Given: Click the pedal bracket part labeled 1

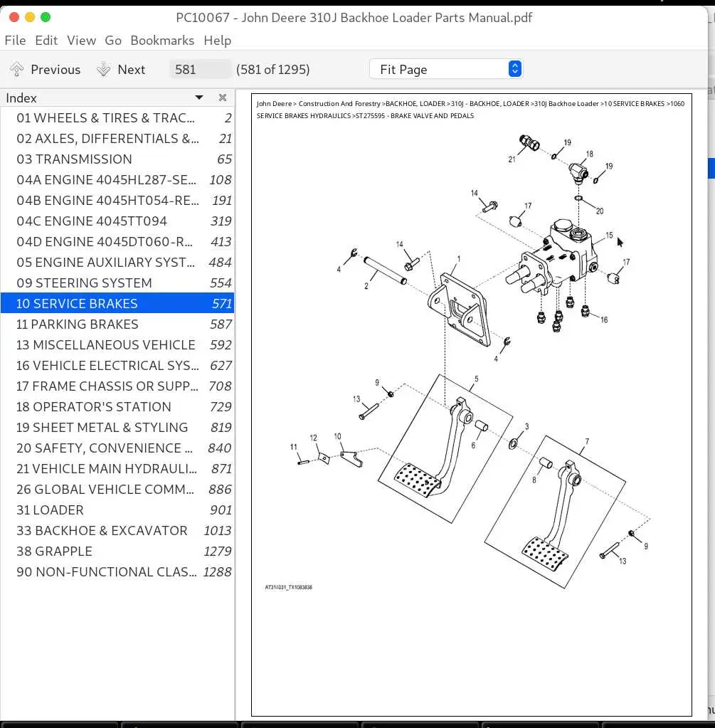Looking at the screenshot, I should click(459, 310).
